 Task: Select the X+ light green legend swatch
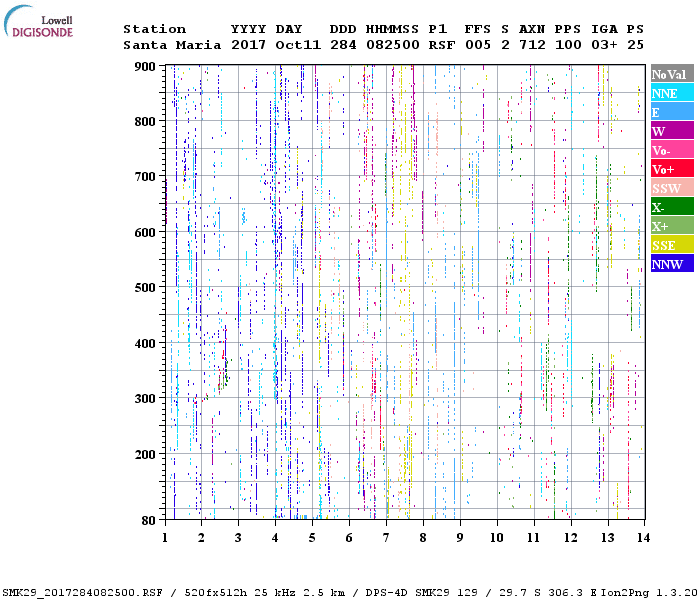click(x=672, y=226)
